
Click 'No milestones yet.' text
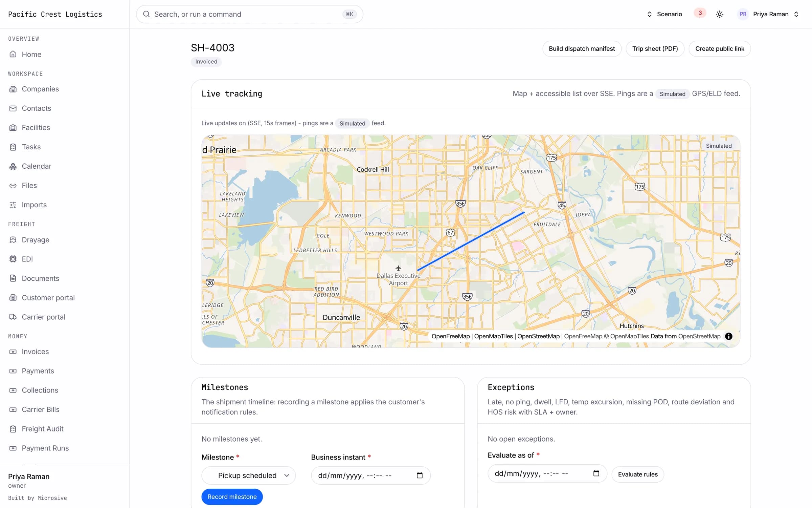[232, 439]
